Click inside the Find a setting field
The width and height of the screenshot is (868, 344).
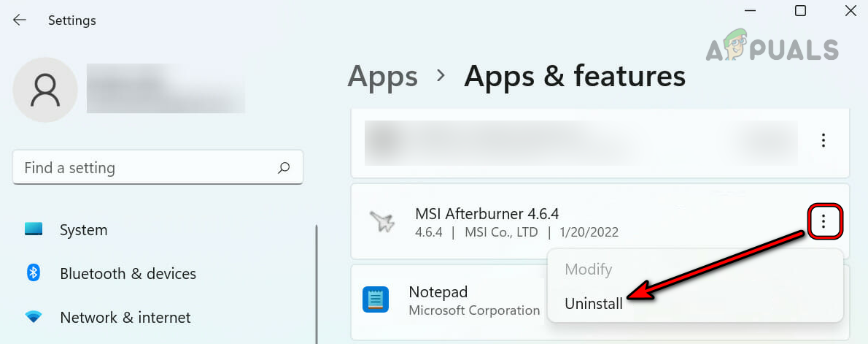coord(158,167)
